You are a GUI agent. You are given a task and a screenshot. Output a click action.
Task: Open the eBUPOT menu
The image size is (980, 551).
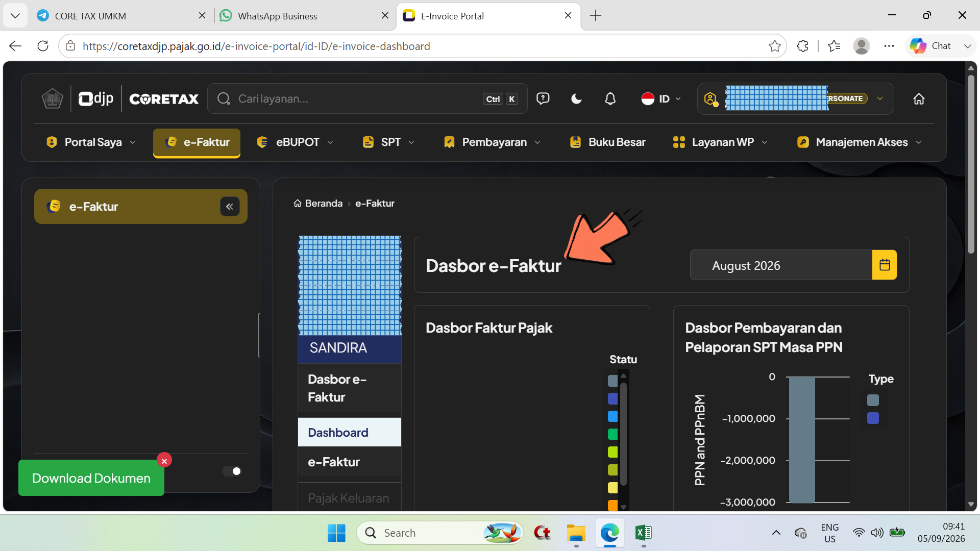(x=296, y=142)
